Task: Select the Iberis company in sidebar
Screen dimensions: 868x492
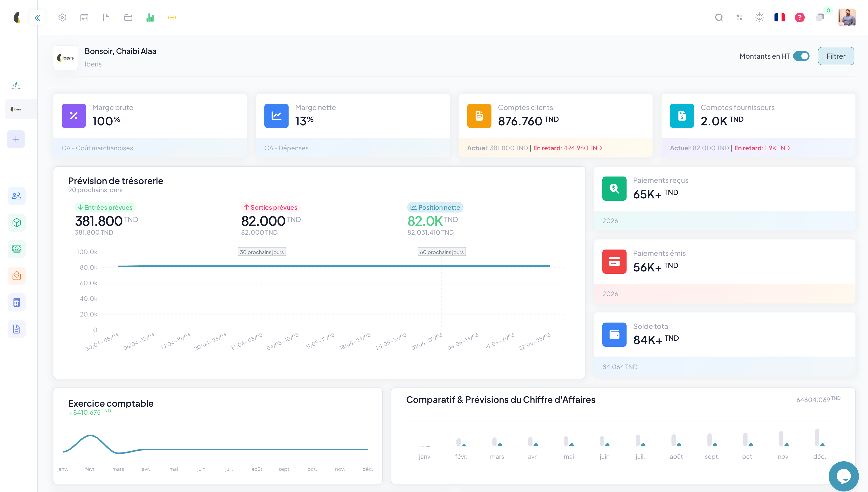Action: 16,109
